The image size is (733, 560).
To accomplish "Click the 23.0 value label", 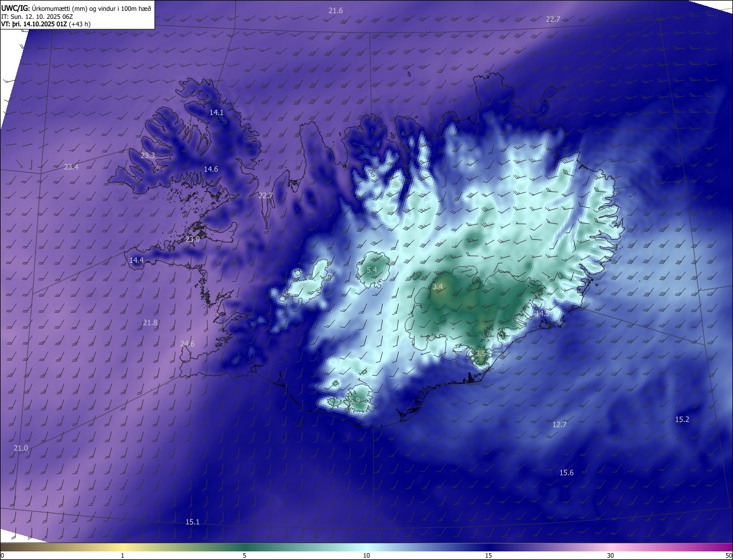I will [x=192, y=239].
